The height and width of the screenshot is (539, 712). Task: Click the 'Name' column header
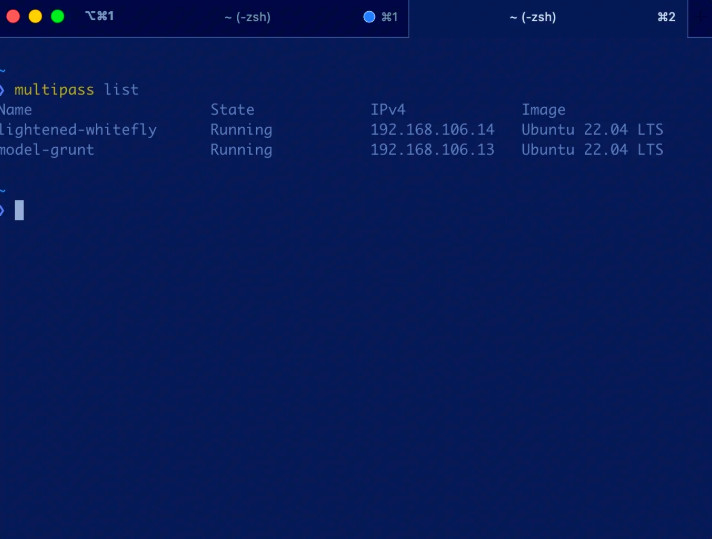pos(15,109)
